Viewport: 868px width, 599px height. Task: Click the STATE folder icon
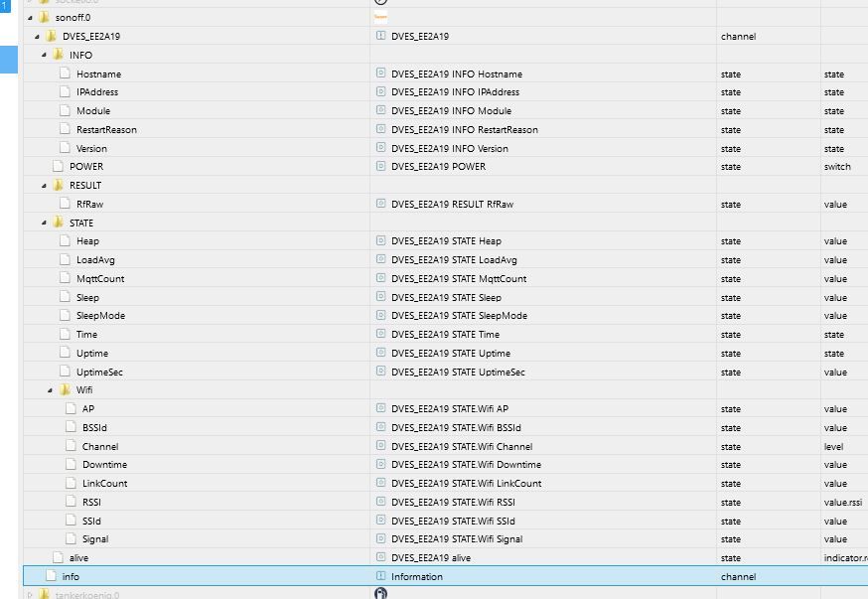(59, 222)
